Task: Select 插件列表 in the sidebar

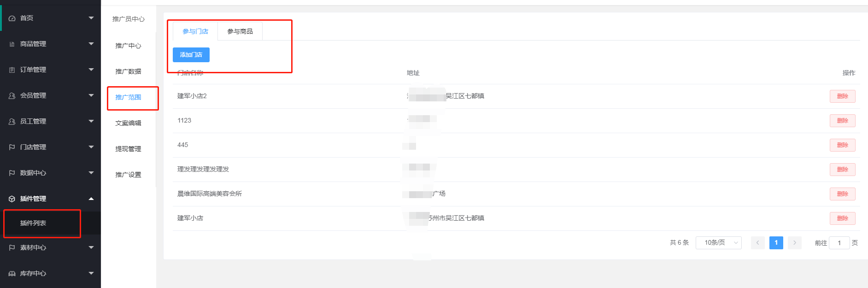Action: [x=33, y=223]
